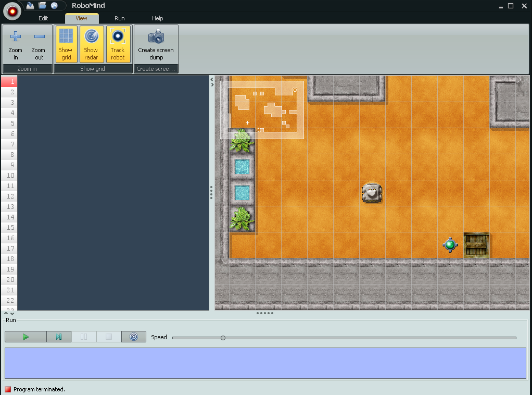Image resolution: width=532 pixels, height=395 pixels.
Task: Click the plus Zoom in ribbon button
Action: coord(15,44)
